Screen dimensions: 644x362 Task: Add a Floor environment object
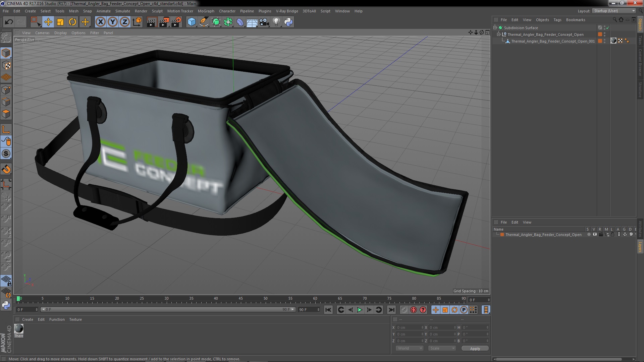click(252, 22)
